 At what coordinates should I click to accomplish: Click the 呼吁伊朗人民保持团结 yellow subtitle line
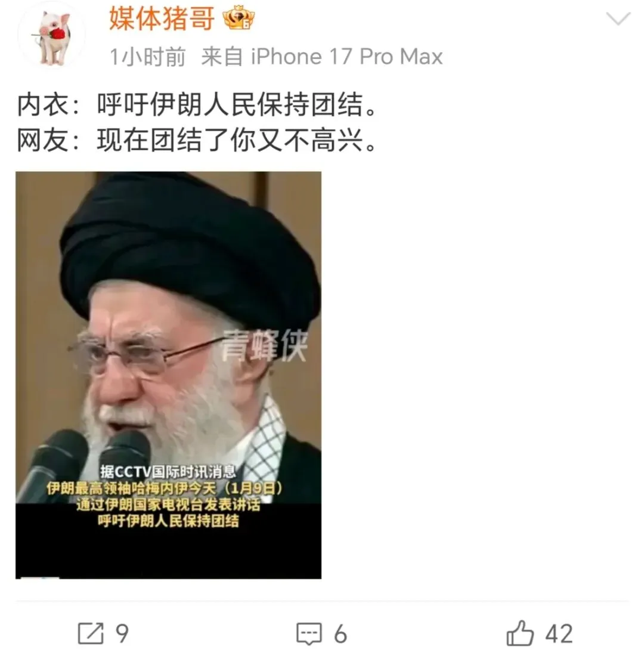(169, 521)
